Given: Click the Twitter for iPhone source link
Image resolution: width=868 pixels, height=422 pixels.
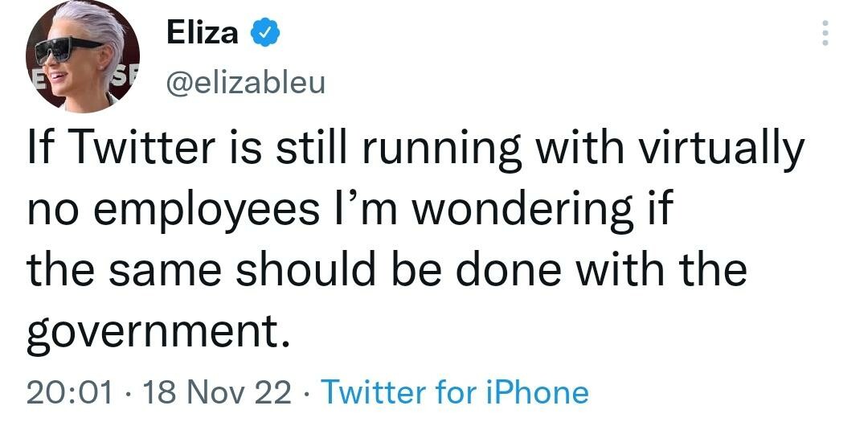Looking at the screenshot, I should point(455,392).
